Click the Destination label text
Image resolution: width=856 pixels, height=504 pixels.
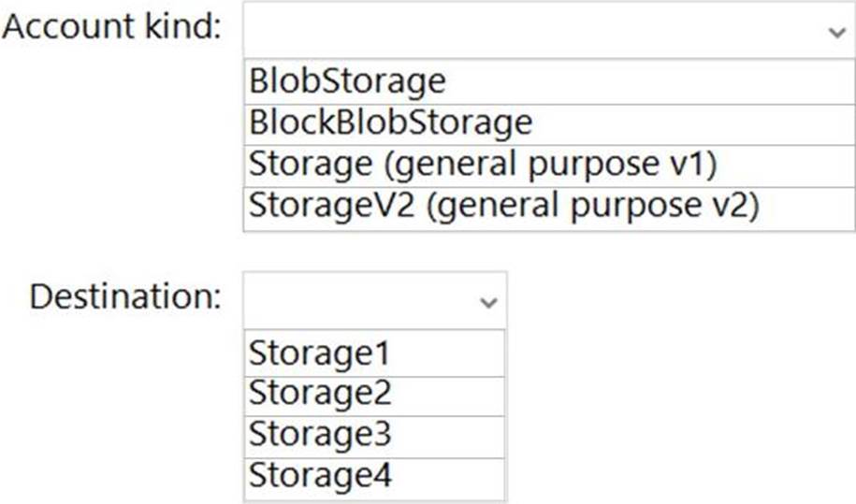coord(125,298)
